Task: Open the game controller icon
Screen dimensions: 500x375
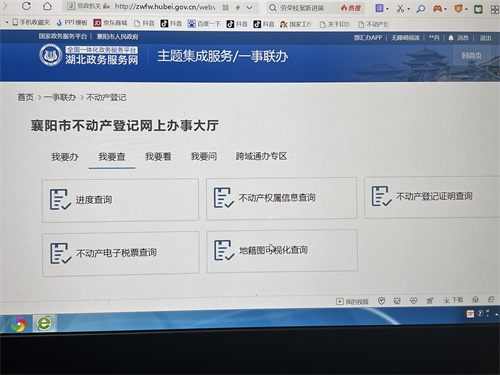Action: 438,9
